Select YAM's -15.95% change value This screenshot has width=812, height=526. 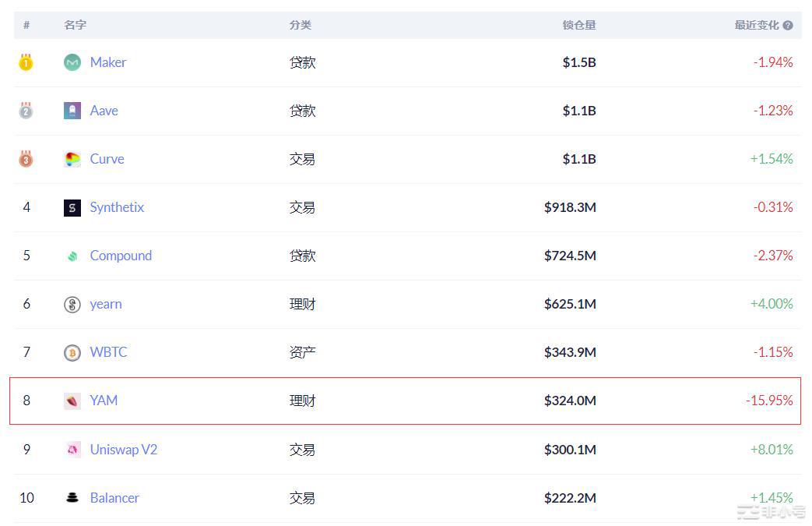tap(769, 401)
